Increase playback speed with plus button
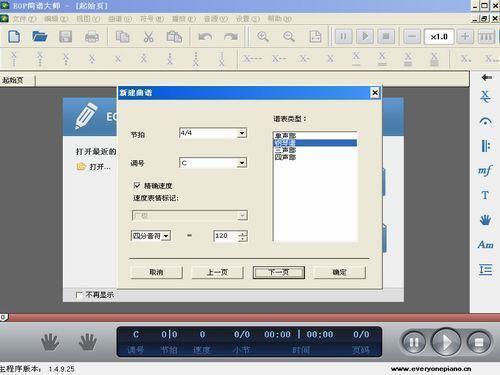Image resolution: width=500 pixels, height=375 pixels. coord(465,36)
